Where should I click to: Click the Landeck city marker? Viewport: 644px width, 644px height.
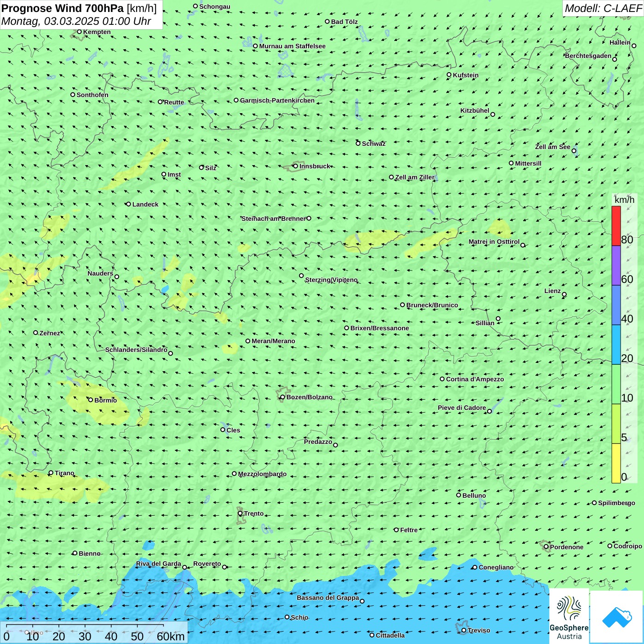pos(128,204)
